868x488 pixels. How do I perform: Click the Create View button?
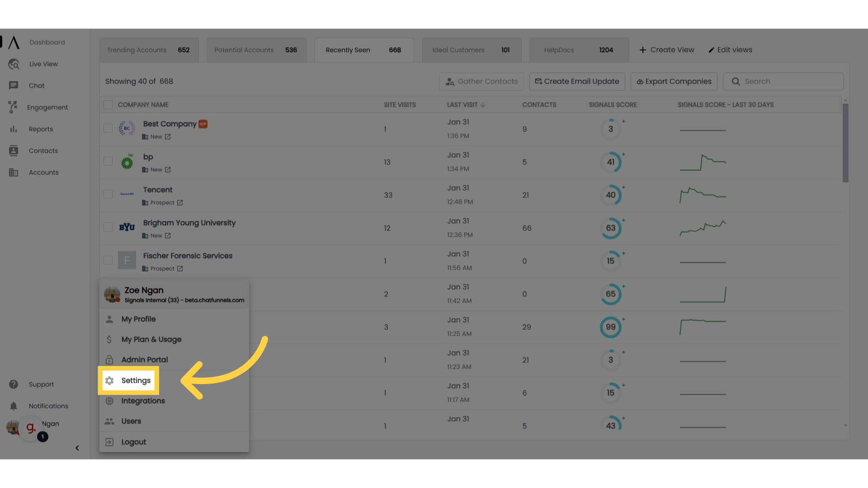667,50
